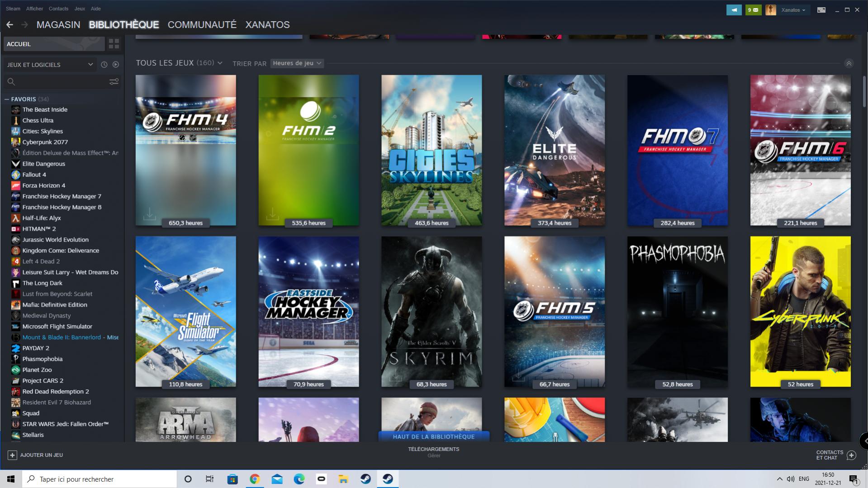868x488 pixels.
Task: Select Elite Dangerous game cover
Action: tap(555, 150)
